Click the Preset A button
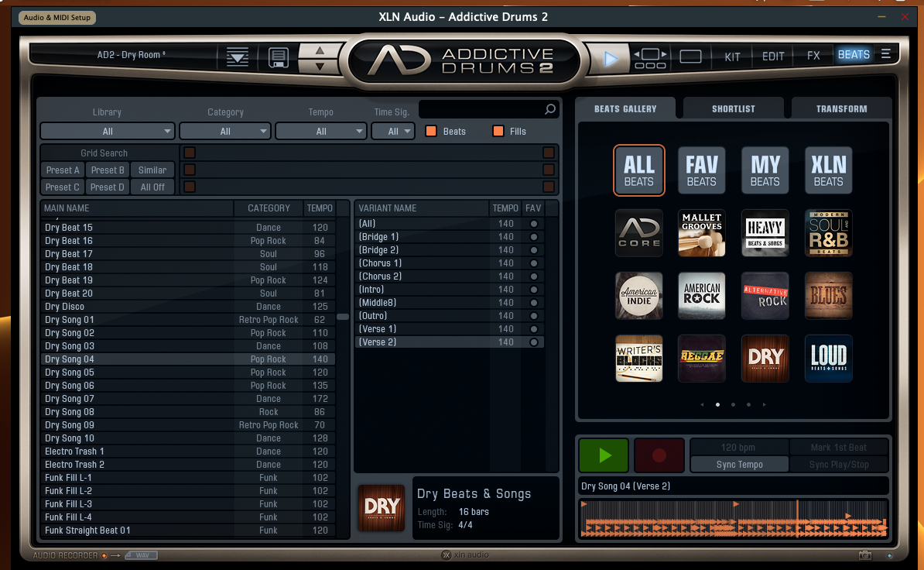The image size is (924, 570). 63,170
